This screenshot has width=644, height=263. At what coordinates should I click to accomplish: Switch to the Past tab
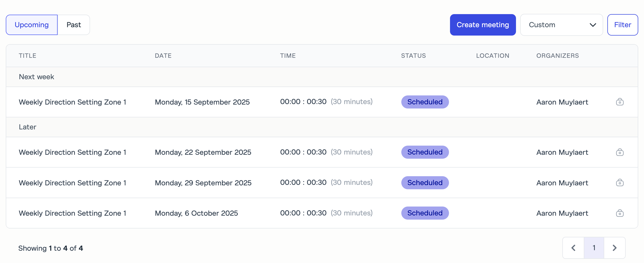pos(74,25)
